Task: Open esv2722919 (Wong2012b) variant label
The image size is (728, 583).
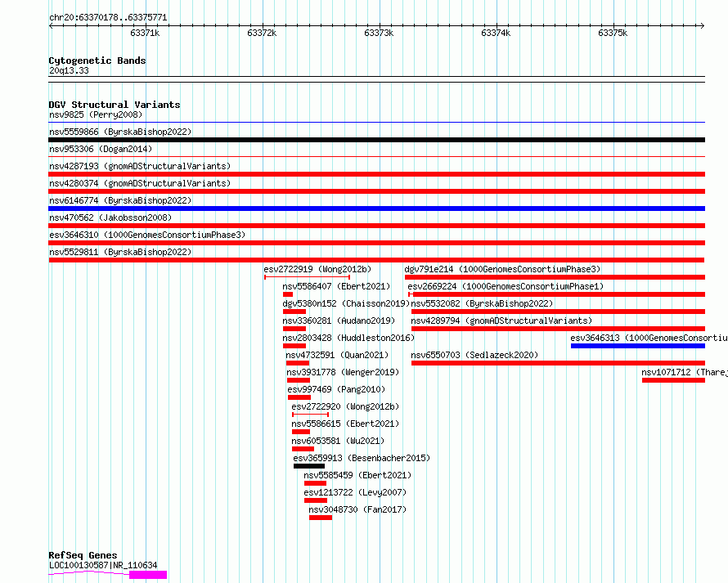Action: 317,269
